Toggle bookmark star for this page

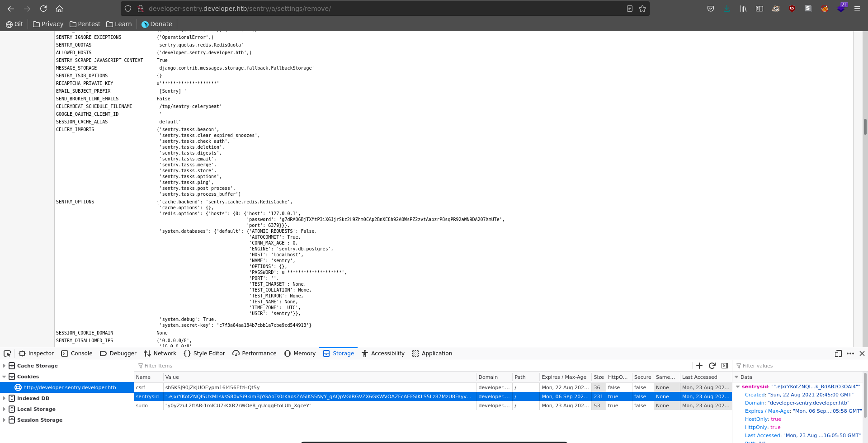642,9
